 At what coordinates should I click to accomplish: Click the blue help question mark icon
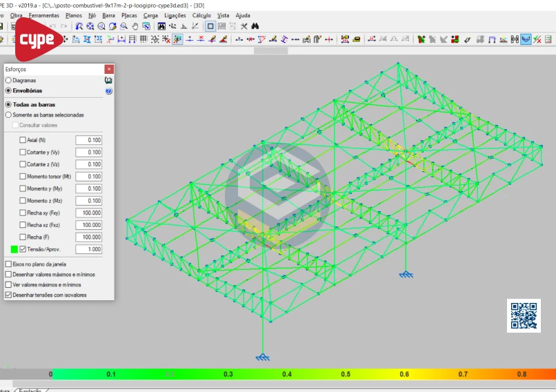click(109, 90)
